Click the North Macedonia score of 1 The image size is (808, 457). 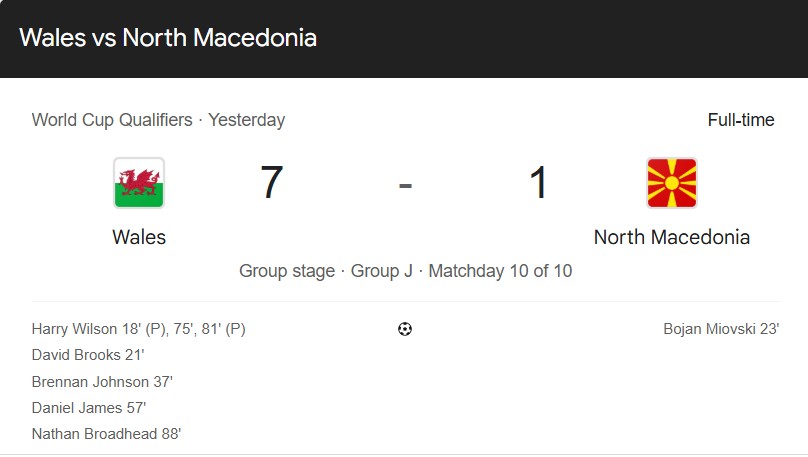539,183
